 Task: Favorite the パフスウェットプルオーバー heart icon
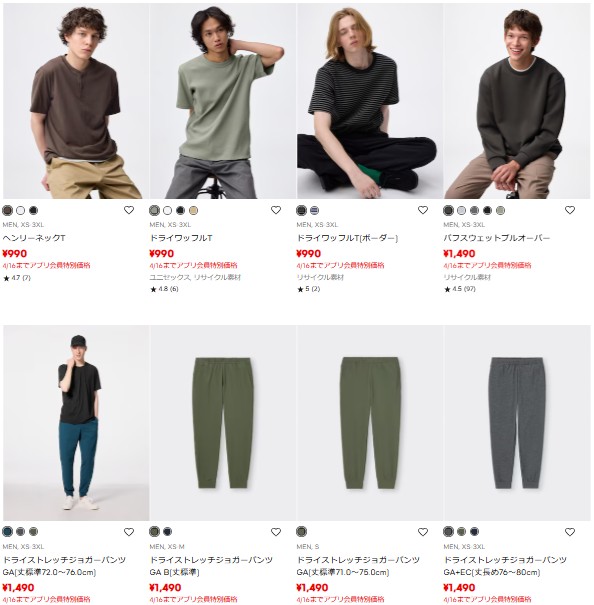570,210
